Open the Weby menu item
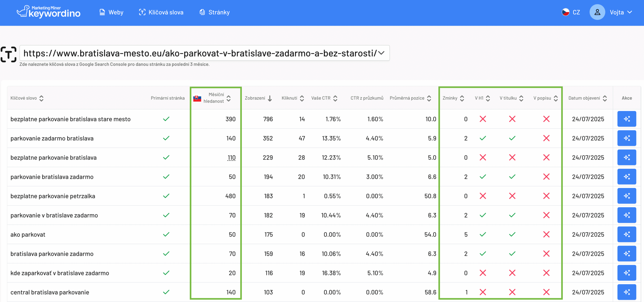 (x=111, y=12)
